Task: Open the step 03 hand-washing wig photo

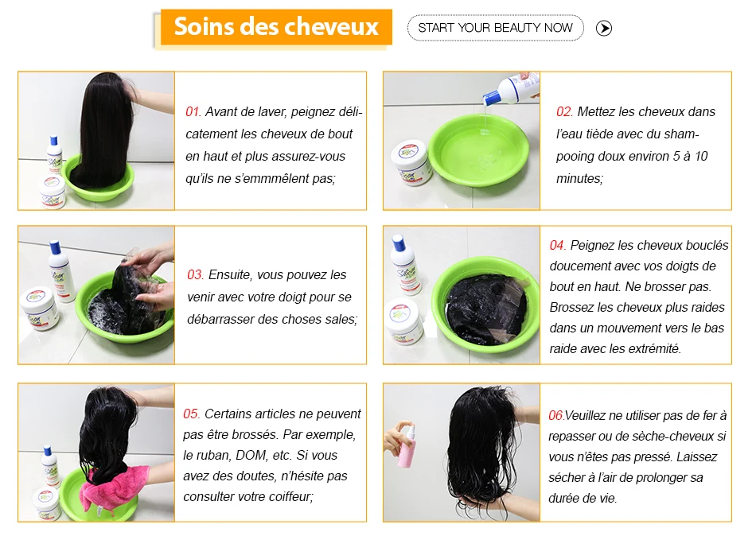Action: 96,295
